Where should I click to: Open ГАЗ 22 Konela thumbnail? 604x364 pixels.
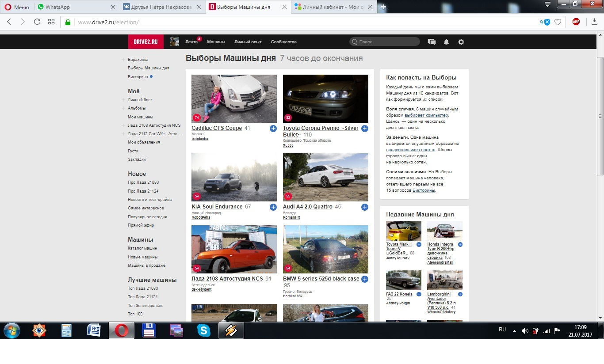click(x=404, y=280)
